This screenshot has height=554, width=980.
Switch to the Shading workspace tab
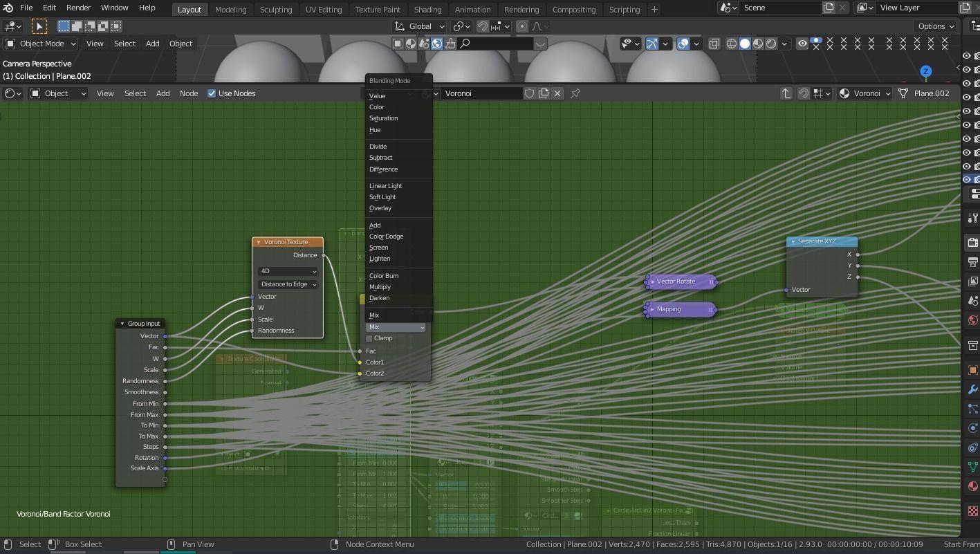click(x=427, y=9)
